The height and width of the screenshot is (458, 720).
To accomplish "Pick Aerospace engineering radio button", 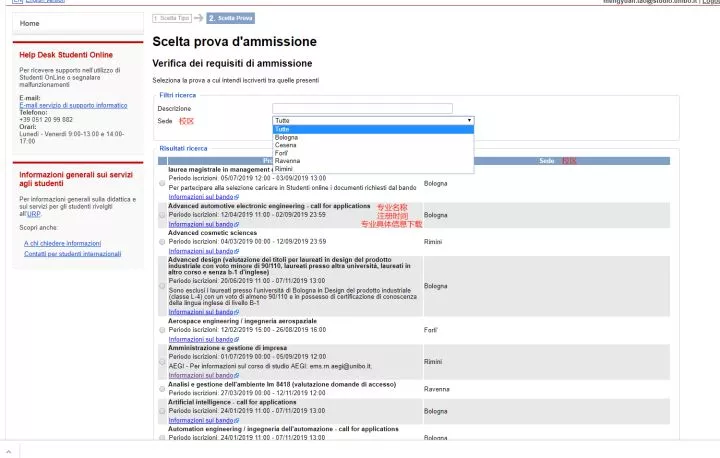I will tap(162, 330).
